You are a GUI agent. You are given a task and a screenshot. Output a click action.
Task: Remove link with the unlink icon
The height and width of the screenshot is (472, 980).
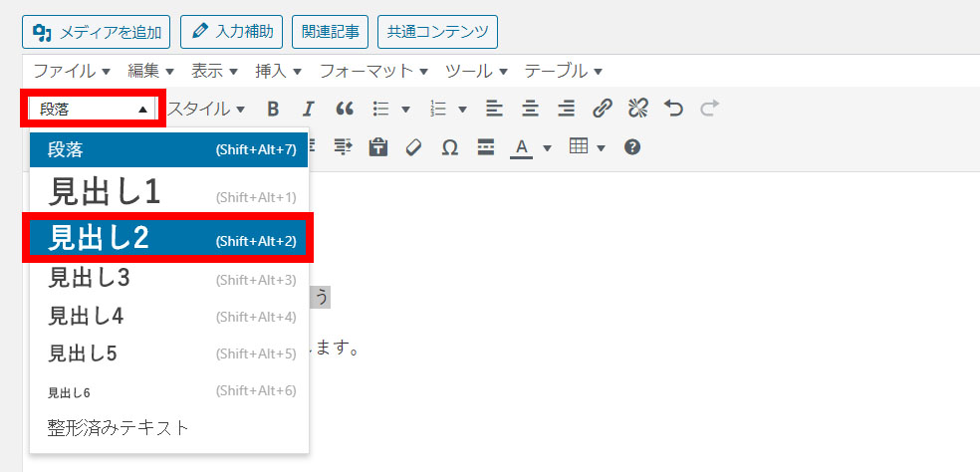638,109
